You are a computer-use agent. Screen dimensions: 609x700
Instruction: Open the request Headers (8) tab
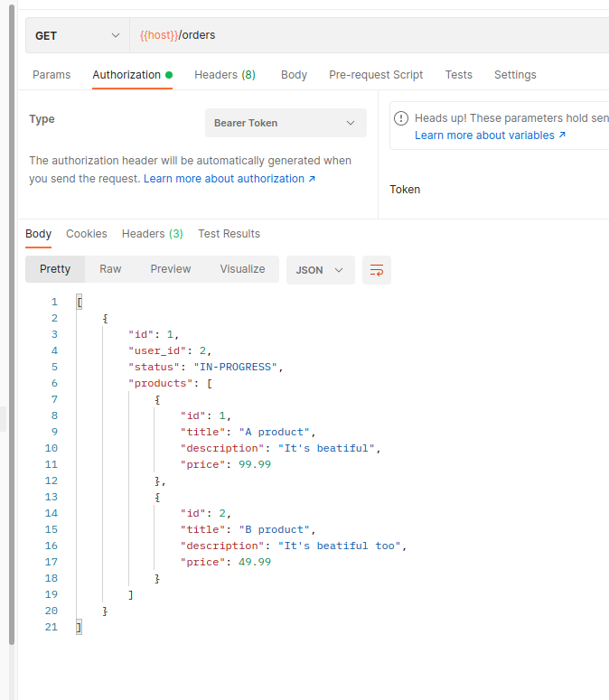tap(225, 75)
